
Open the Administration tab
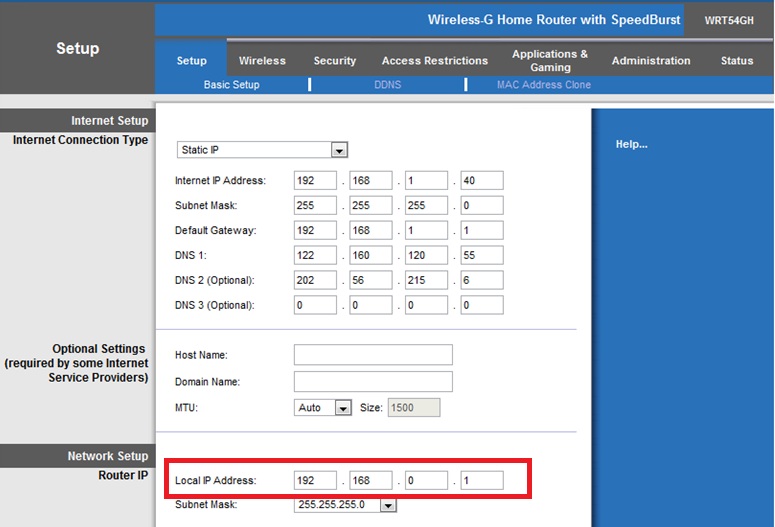pyautogui.click(x=651, y=60)
